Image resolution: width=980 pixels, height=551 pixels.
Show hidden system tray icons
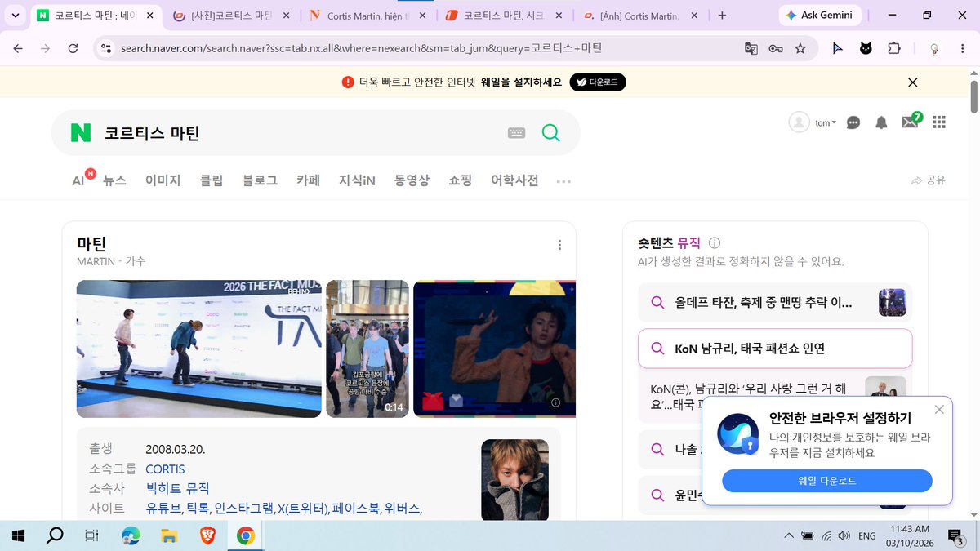[788, 536]
